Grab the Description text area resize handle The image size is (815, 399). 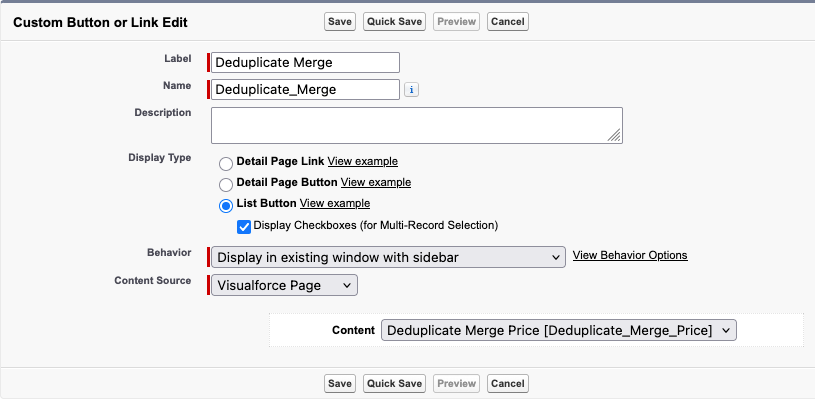point(614,136)
